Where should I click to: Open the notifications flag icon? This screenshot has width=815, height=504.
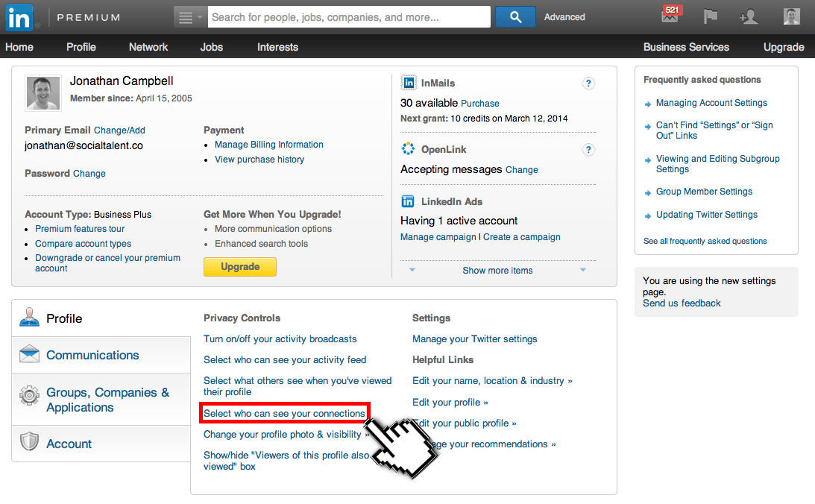710,16
